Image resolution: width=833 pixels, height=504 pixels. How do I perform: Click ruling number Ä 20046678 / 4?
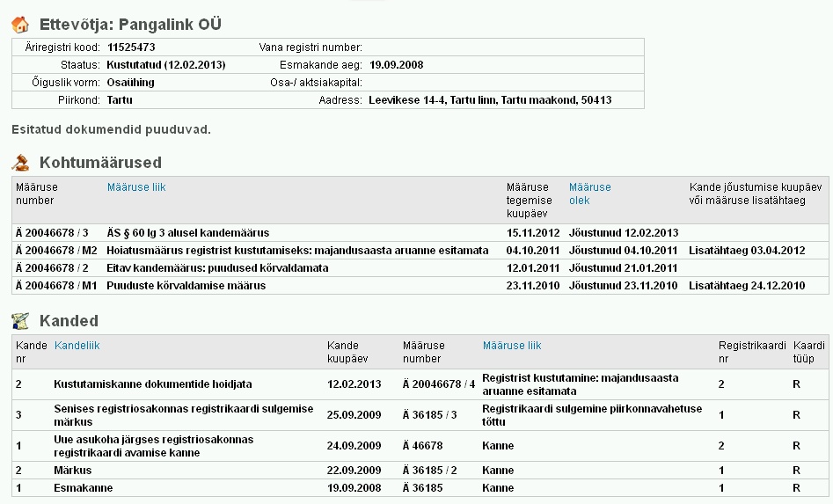click(439, 384)
